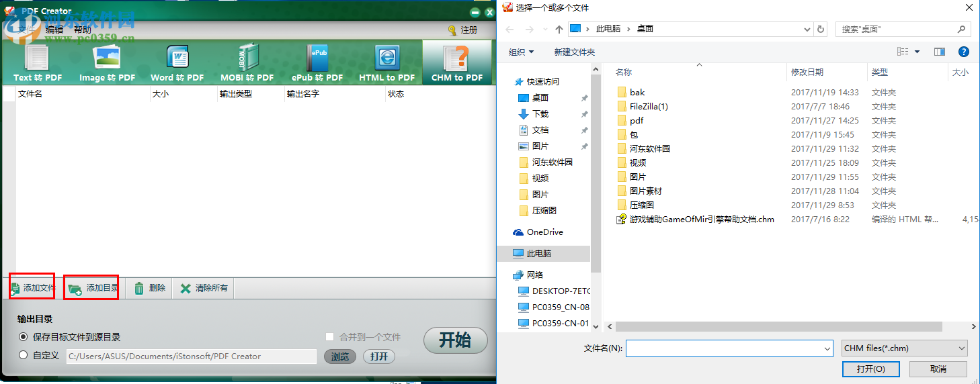
Task: Open the CHM files type dropdown
Action: tap(905, 348)
